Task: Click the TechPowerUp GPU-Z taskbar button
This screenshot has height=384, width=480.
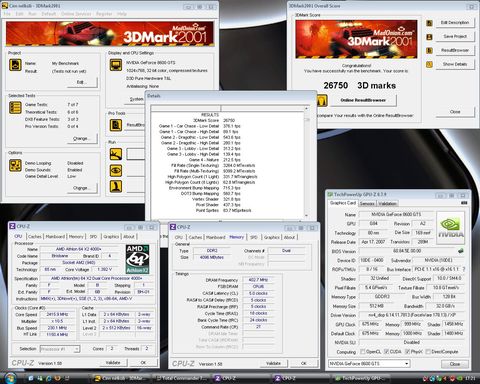Action: click(x=362, y=378)
